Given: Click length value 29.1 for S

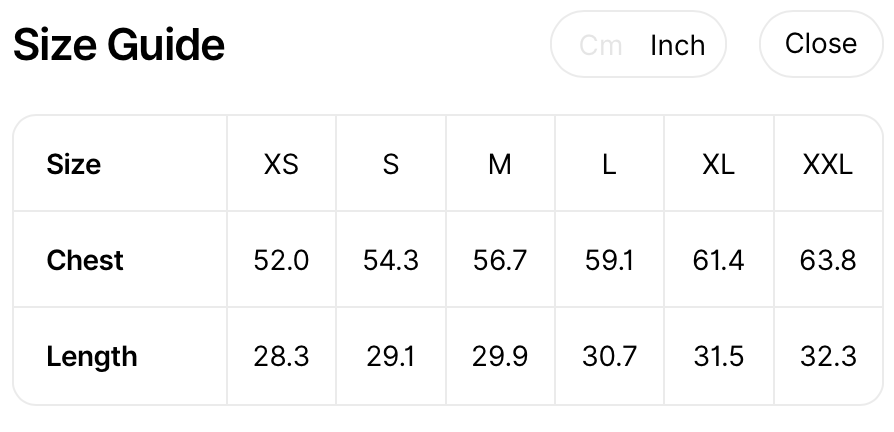Looking at the screenshot, I should click(x=391, y=357).
